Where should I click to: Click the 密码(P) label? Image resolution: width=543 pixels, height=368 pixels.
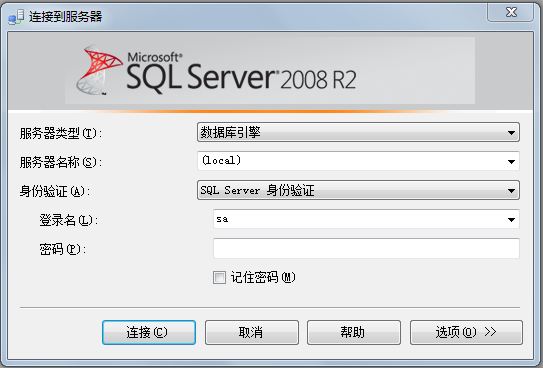click(62, 249)
